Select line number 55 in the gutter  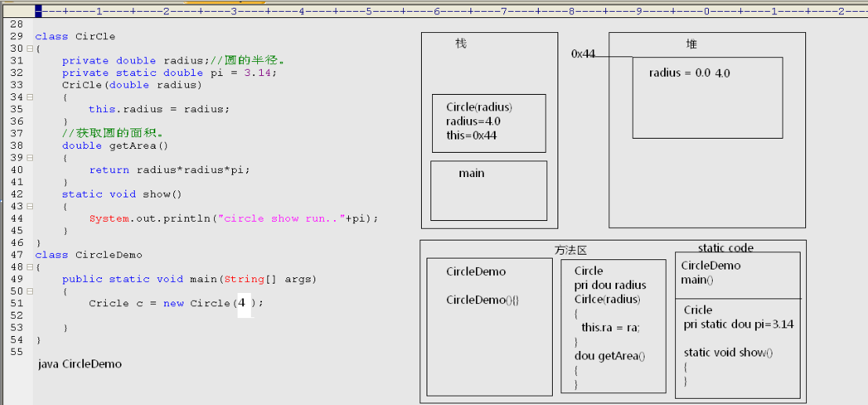point(16,352)
